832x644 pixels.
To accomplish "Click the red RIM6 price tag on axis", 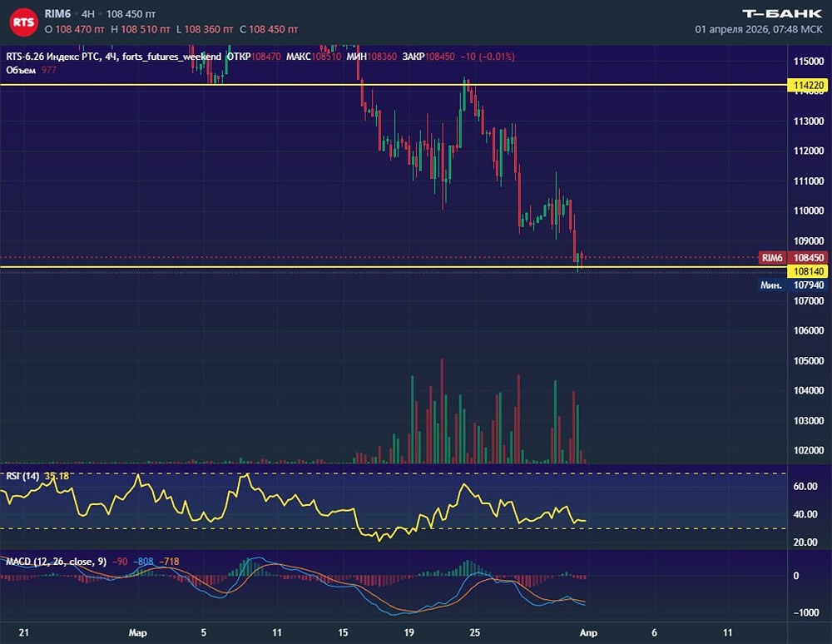I will pos(772,258).
